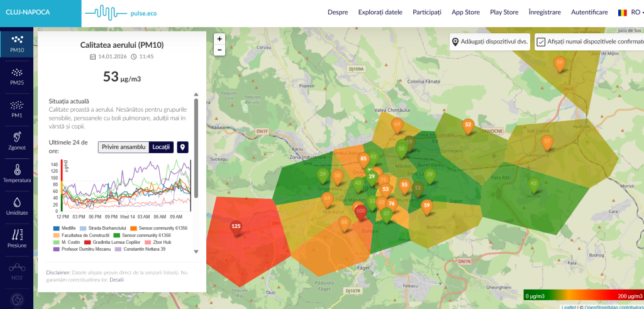Zoom in the map with plus button
The width and height of the screenshot is (644, 309).
click(219, 38)
